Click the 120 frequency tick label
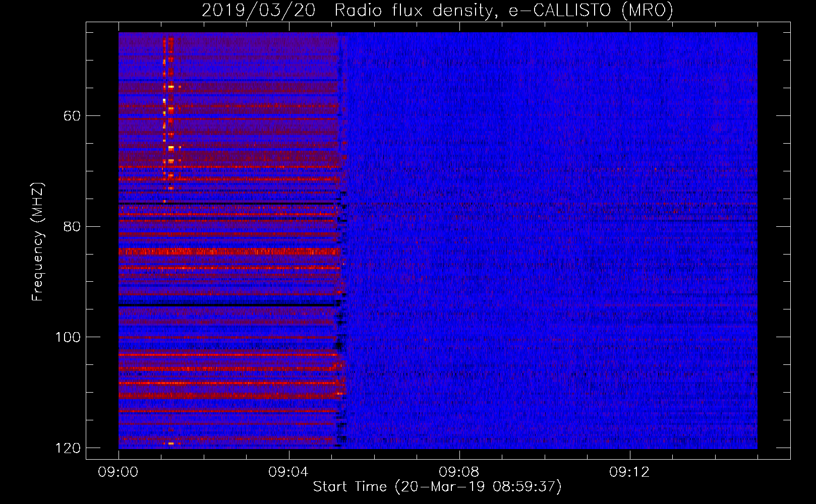Viewport: 816px width, 504px height. coord(68,448)
